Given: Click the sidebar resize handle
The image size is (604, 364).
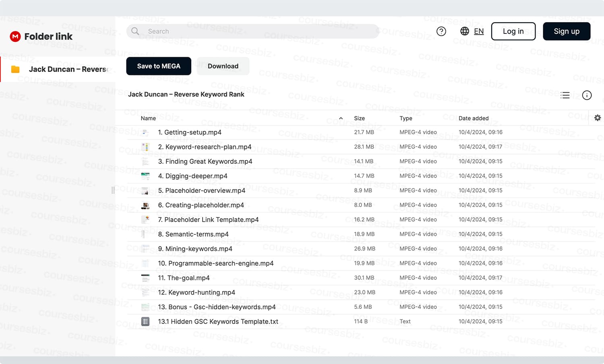Looking at the screenshot, I should [113, 190].
